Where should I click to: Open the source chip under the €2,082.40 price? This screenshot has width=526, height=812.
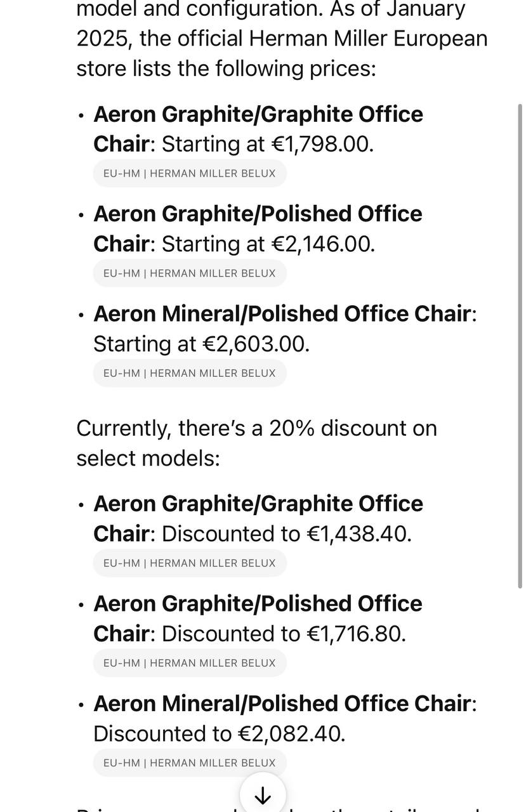click(x=190, y=763)
